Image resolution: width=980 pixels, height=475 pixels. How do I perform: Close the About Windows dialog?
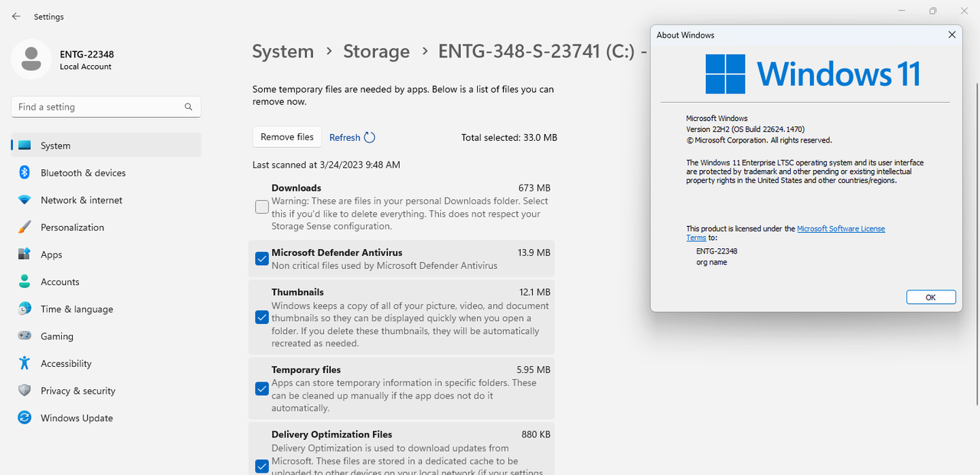point(952,34)
